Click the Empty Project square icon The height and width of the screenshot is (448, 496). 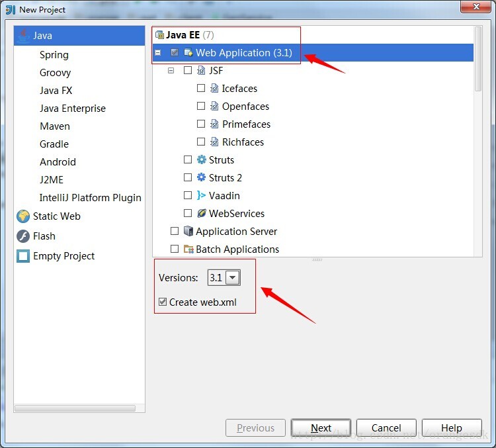pos(23,256)
